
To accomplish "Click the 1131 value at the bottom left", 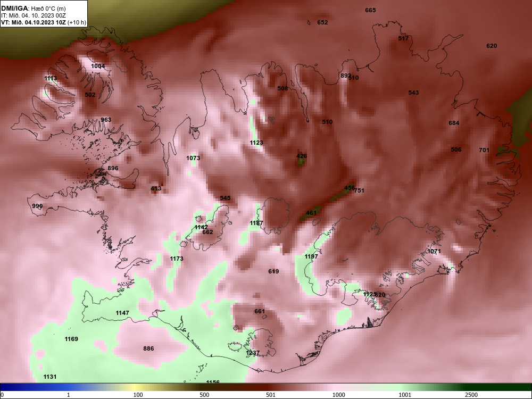I will [50, 377].
